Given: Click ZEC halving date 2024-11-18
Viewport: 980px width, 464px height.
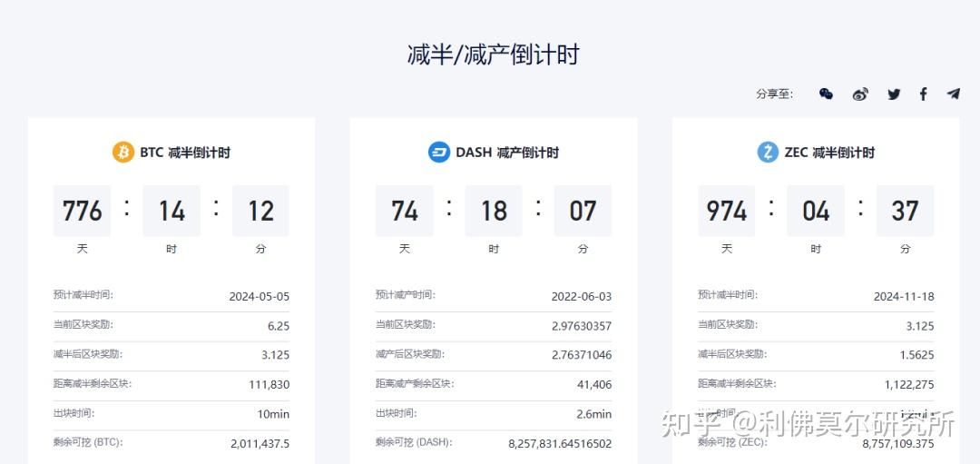Looking at the screenshot, I should pyautogui.click(x=904, y=296).
